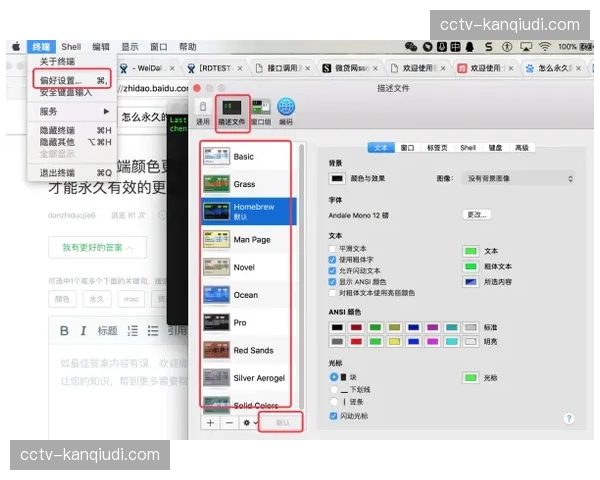The height and width of the screenshot is (480, 600).
Task: Click the profile list scrollbar
Action: pos(301,276)
